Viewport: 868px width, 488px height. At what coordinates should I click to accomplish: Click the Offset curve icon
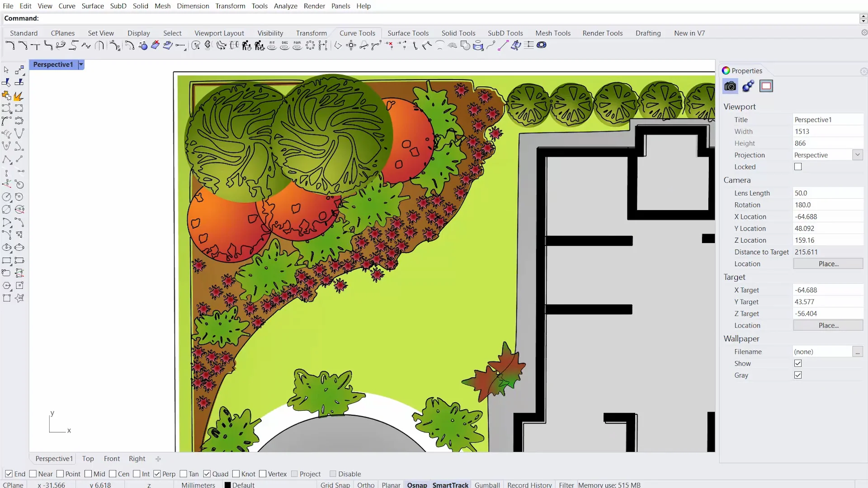pos(129,45)
